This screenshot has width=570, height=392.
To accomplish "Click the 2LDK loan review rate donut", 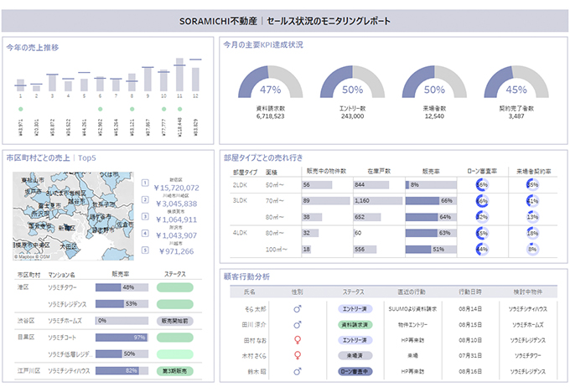I will click(x=482, y=185).
